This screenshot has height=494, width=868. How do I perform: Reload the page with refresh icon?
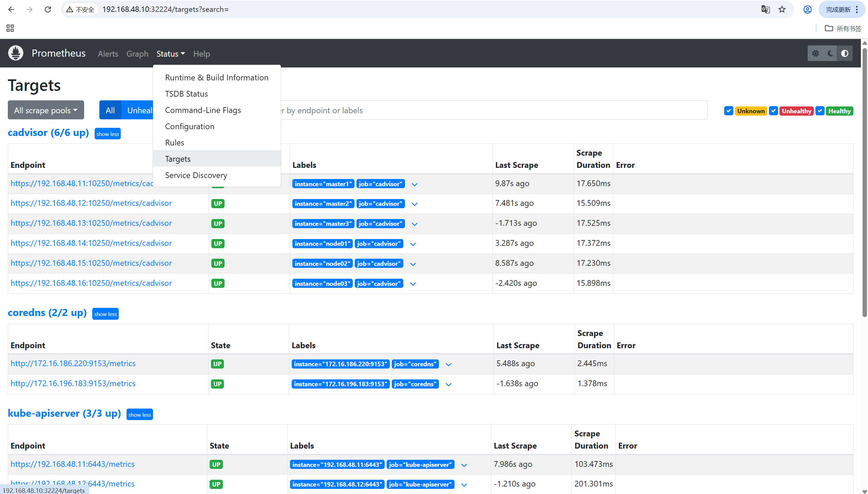[48, 9]
